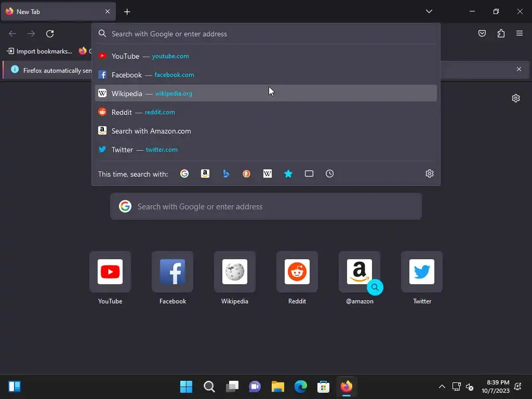The image size is (532, 399).
Task: Click the back navigation arrow
Action: (x=12, y=34)
